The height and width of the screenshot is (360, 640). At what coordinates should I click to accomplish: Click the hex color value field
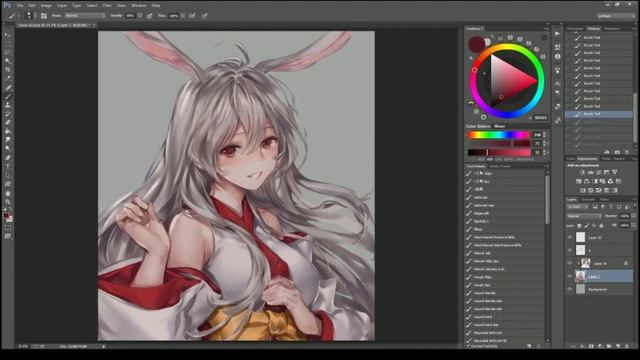(x=540, y=118)
